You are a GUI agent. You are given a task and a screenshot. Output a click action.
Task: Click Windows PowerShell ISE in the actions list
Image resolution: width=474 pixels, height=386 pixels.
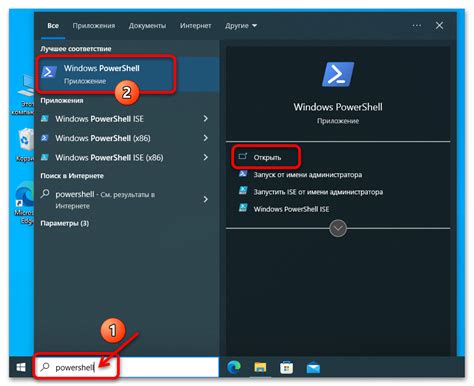pyautogui.click(x=291, y=209)
